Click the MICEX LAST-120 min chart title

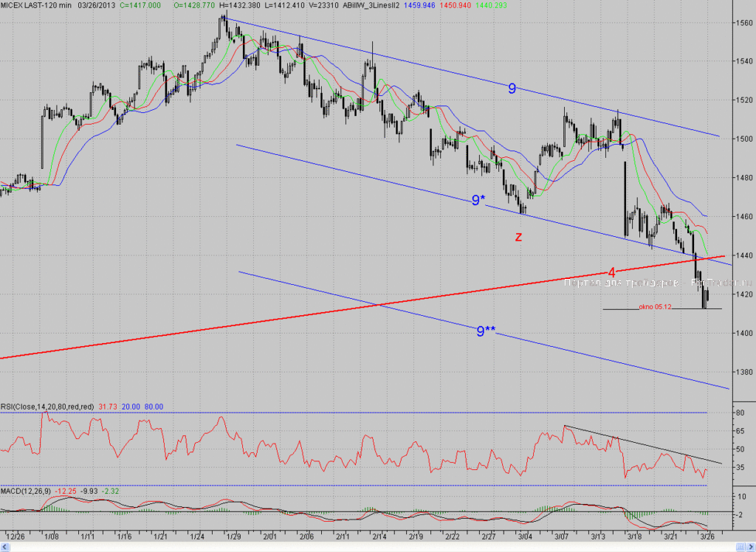click(x=36, y=5)
